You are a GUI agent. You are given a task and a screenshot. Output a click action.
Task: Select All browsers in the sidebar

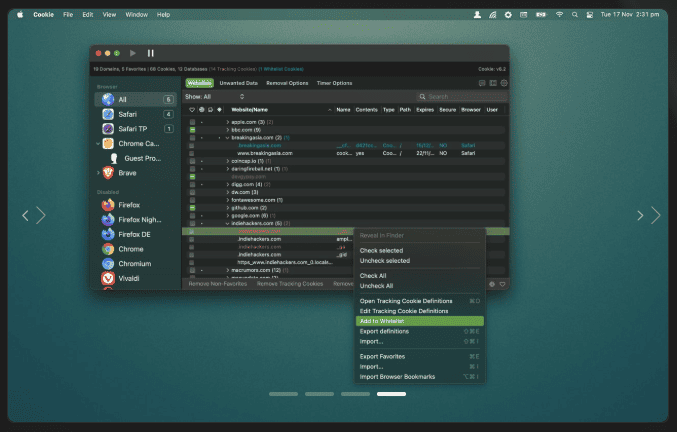pyautogui.click(x=136, y=100)
